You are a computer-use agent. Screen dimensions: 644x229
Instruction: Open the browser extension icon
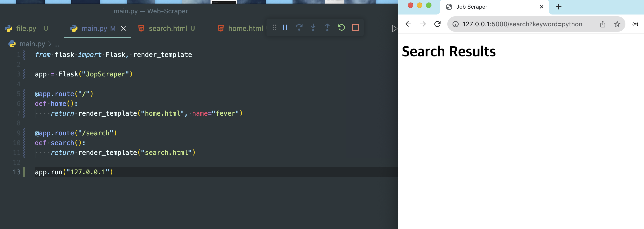tap(635, 24)
